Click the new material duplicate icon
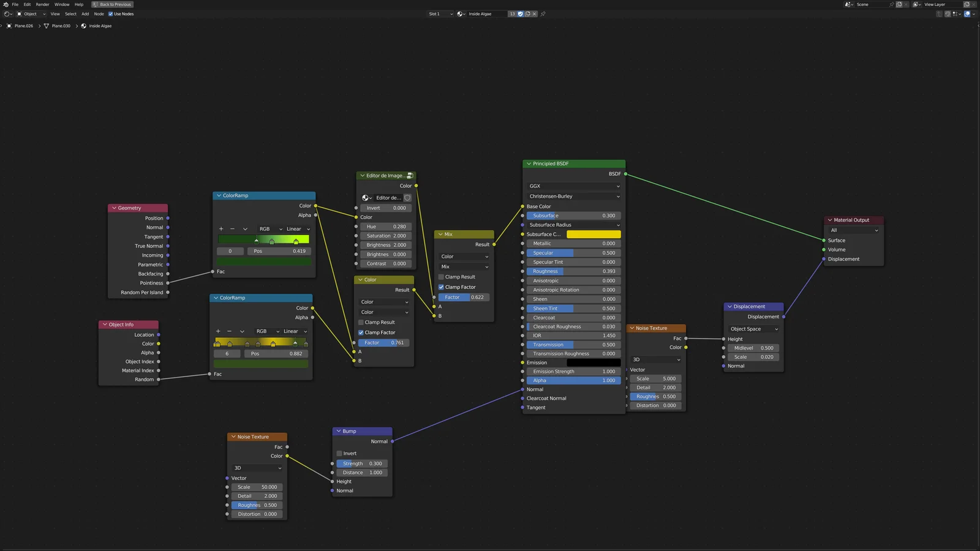980x551 pixels. [527, 14]
